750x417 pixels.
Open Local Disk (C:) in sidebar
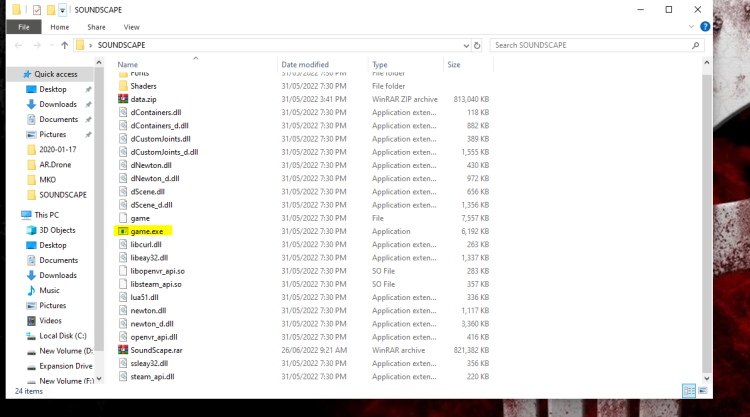[63, 336]
